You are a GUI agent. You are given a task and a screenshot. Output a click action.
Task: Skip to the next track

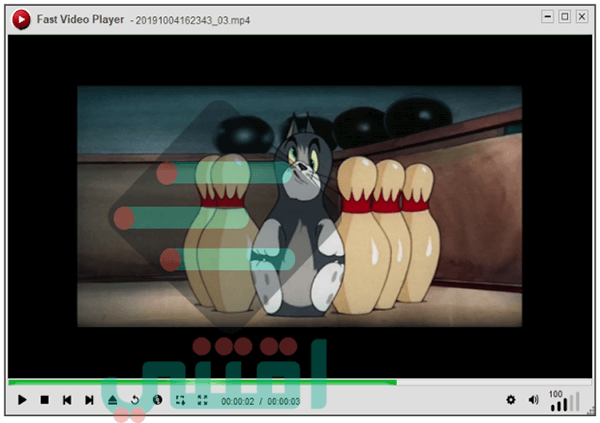(x=89, y=400)
